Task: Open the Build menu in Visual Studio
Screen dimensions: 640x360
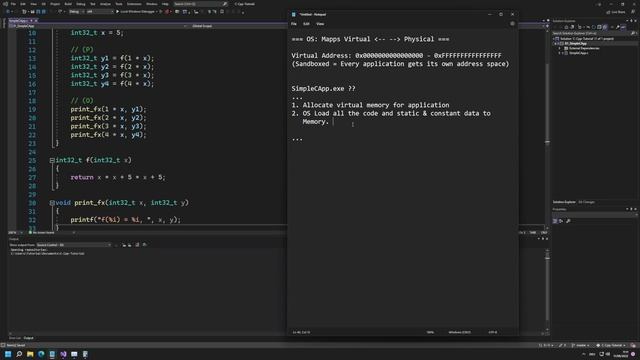Action: pyautogui.click(x=68, y=4)
